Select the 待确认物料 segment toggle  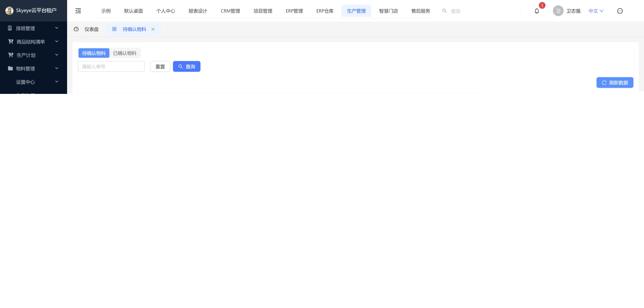(x=94, y=53)
